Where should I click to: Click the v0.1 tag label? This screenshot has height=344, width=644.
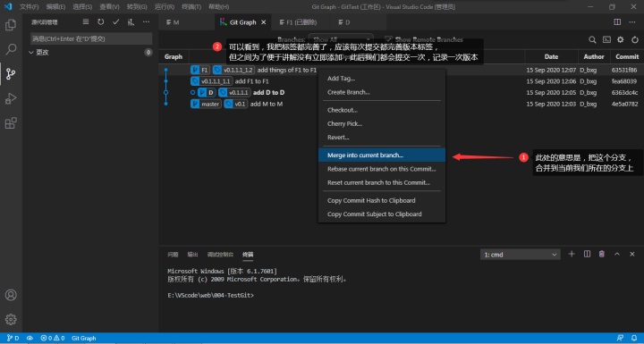point(235,104)
